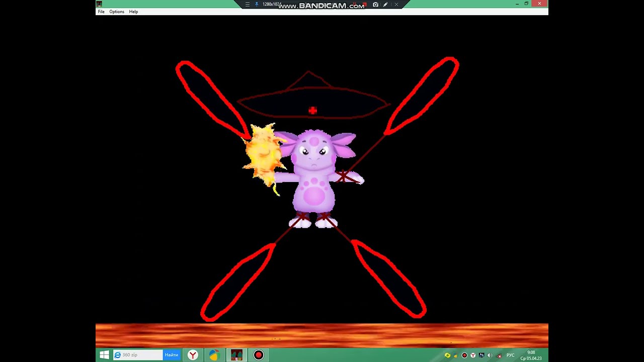This screenshot has width=644, height=362.
Task: Close the Bandicam overlay bar with X
Action: pyautogui.click(x=396, y=5)
